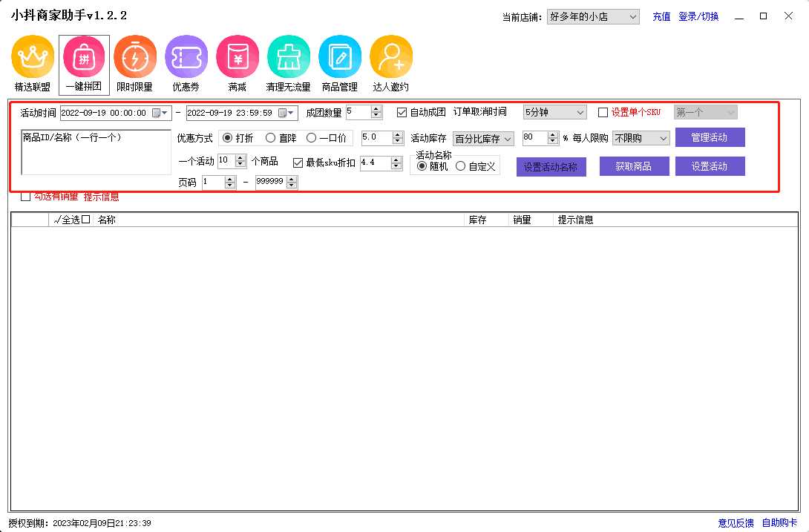Increase the 成团数量 stepper value
The height and width of the screenshot is (532, 809).
tap(376, 109)
